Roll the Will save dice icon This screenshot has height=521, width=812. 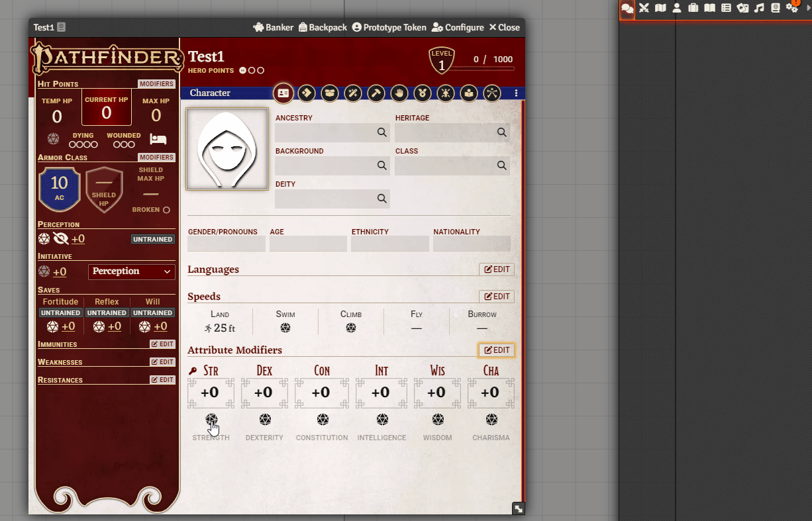[145, 326]
